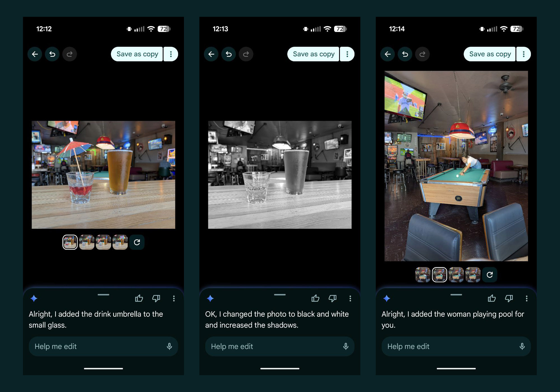
Task: Select first pool table variation thumbnail
Action: click(423, 275)
